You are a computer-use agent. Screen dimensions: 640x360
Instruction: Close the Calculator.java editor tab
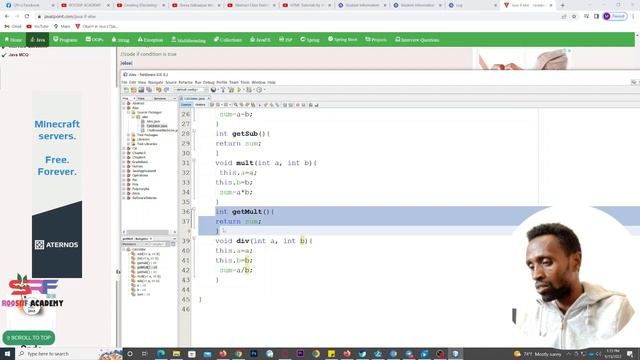click(x=209, y=98)
